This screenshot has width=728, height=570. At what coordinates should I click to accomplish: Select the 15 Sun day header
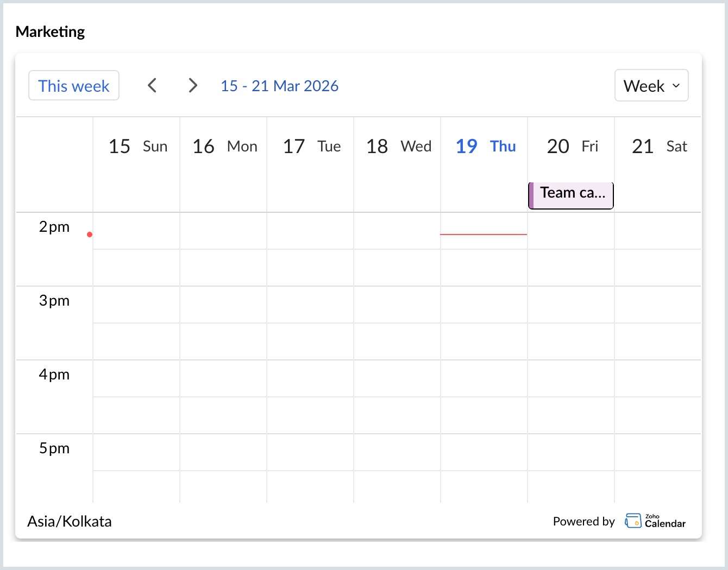[137, 147]
